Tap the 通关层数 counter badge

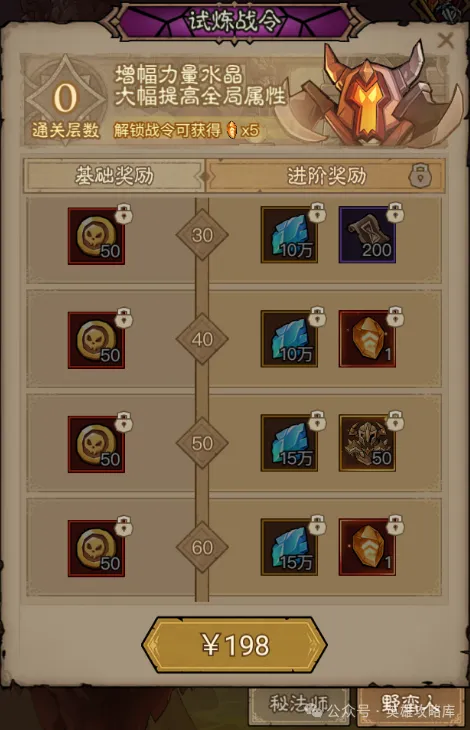pyautogui.click(x=65, y=100)
